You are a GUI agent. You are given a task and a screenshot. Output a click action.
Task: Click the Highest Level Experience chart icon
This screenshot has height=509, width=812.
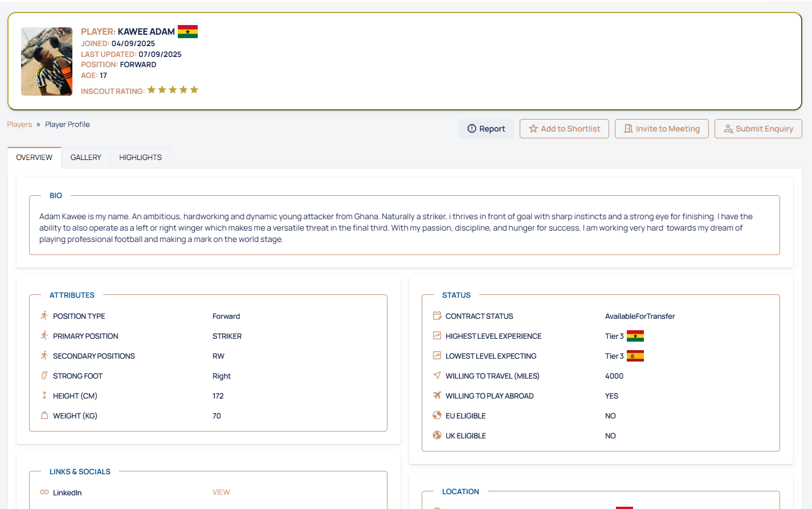tap(437, 335)
